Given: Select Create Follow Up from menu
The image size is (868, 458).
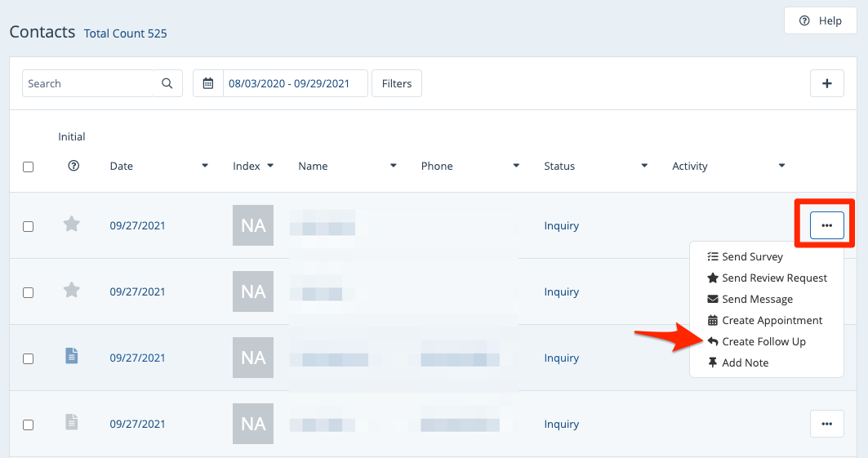Looking at the screenshot, I should point(763,341).
